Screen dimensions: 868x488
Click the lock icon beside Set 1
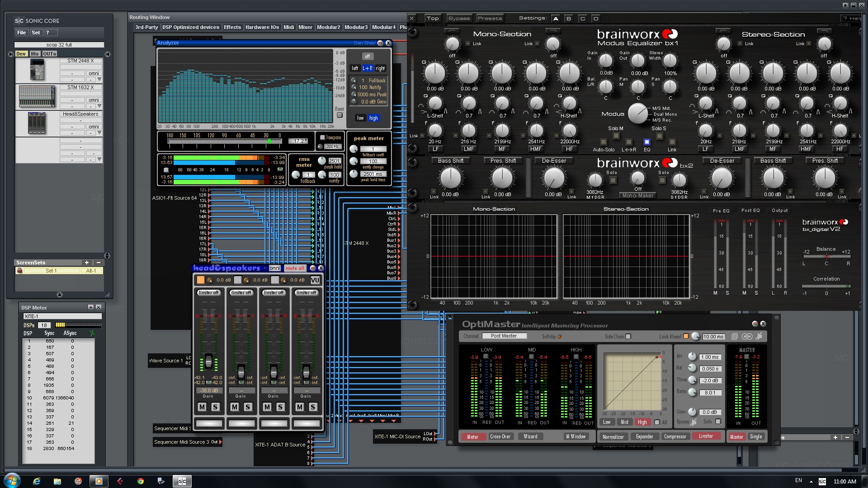19,271
